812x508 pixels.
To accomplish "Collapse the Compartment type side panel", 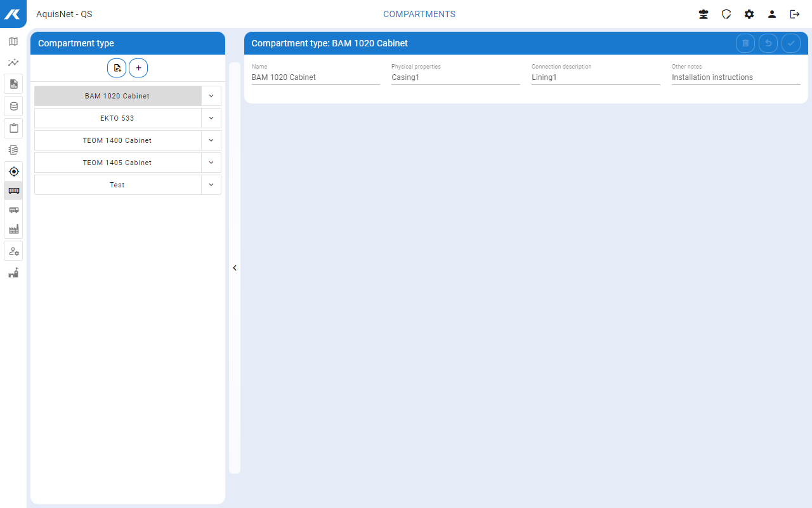I will click(x=235, y=268).
